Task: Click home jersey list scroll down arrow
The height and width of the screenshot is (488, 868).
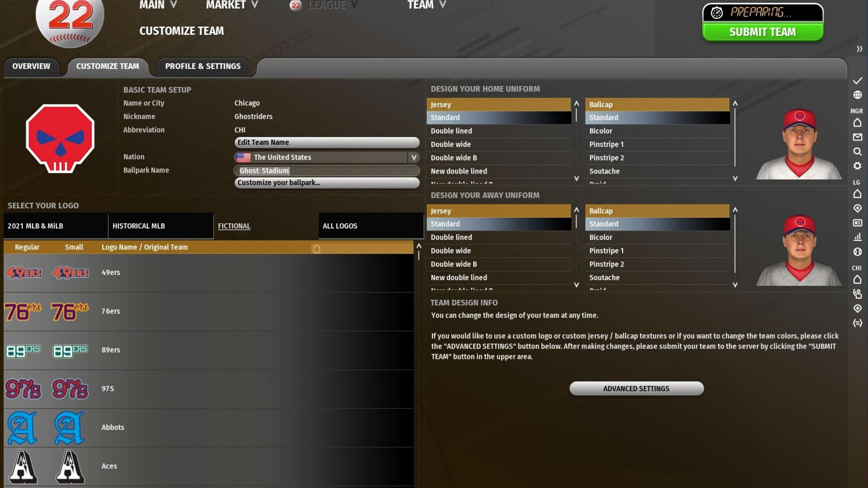Action: tap(576, 178)
